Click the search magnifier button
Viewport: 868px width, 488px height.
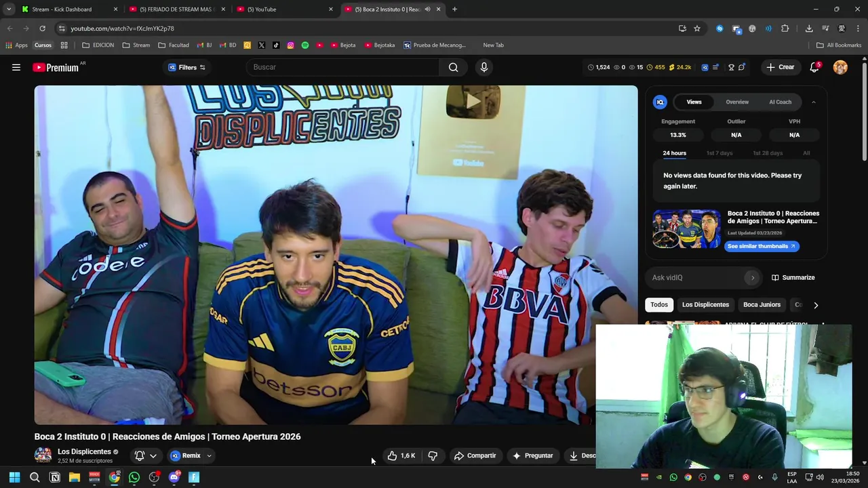(x=453, y=67)
